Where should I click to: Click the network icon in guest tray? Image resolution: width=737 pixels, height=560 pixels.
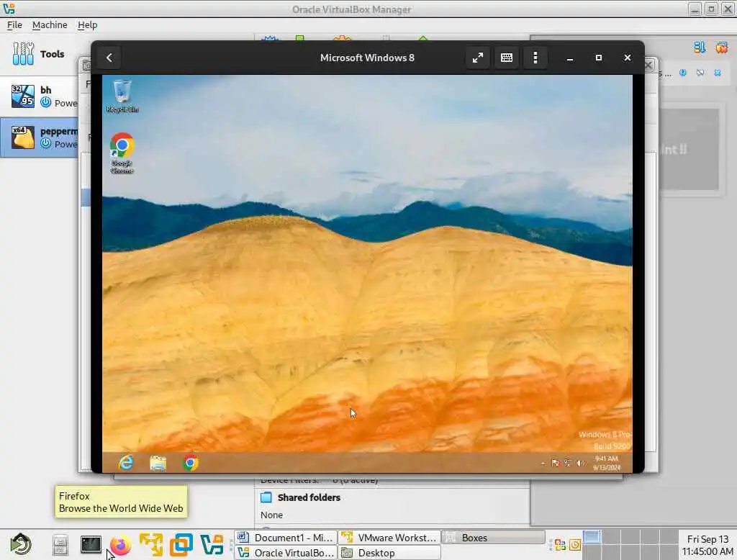click(568, 463)
